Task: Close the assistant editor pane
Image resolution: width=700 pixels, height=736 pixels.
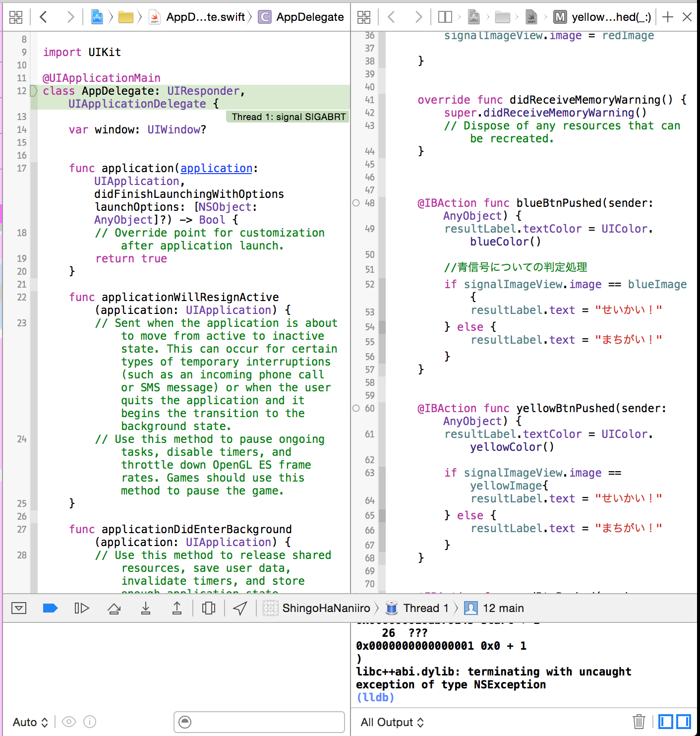Action: pyautogui.click(x=687, y=17)
